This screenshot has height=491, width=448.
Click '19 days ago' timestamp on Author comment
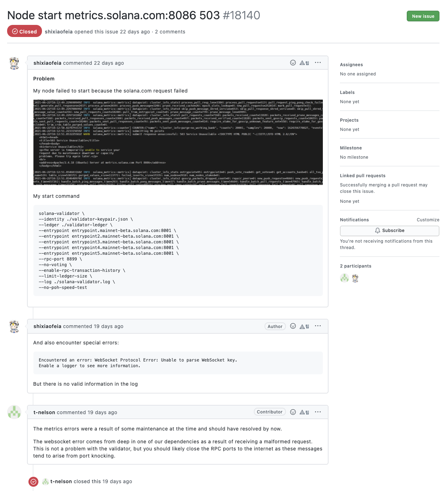coord(108,326)
